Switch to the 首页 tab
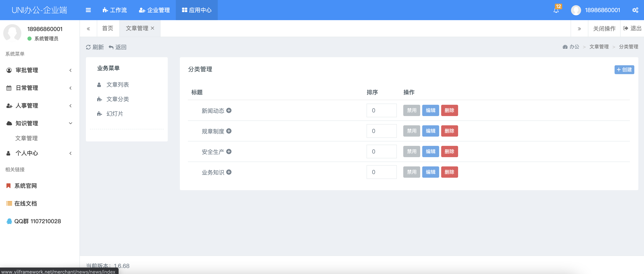The width and height of the screenshot is (644, 274). (x=107, y=28)
